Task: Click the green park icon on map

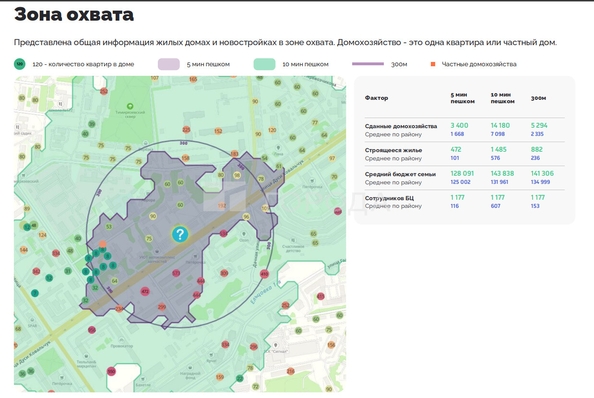Action: click(130, 106)
